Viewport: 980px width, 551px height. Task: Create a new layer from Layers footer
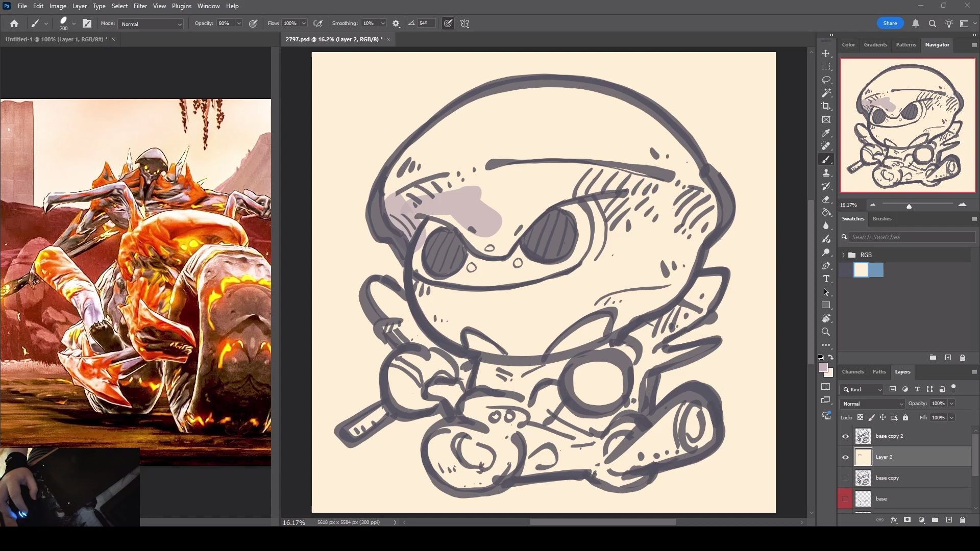[x=949, y=520]
